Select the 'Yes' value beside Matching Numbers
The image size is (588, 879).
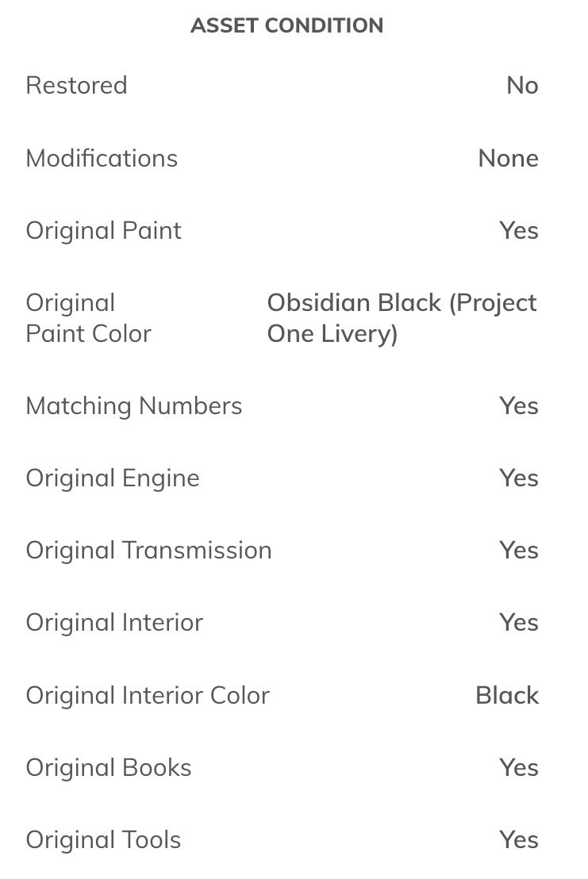[x=519, y=406]
